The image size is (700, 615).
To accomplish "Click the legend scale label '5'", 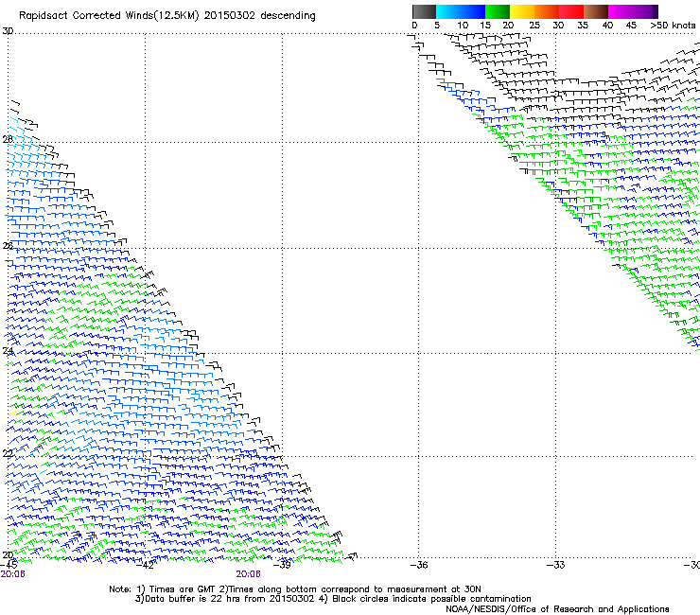I will click(437, 26).
